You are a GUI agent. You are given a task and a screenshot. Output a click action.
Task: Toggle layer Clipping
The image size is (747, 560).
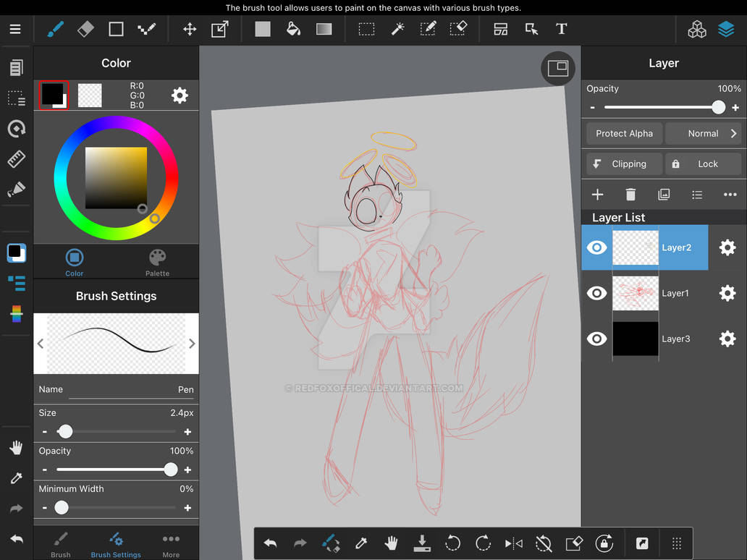[x=624, y=164]
